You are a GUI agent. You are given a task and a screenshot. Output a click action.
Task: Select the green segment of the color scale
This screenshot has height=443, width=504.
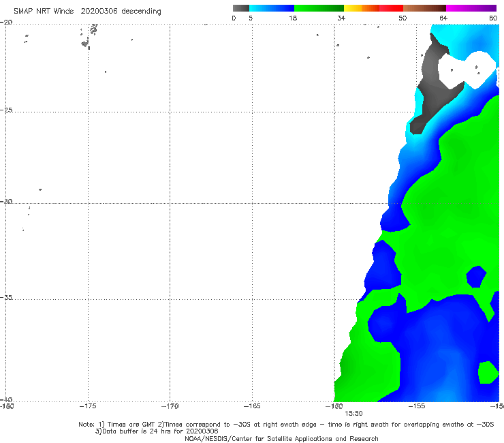coord(319,8)
